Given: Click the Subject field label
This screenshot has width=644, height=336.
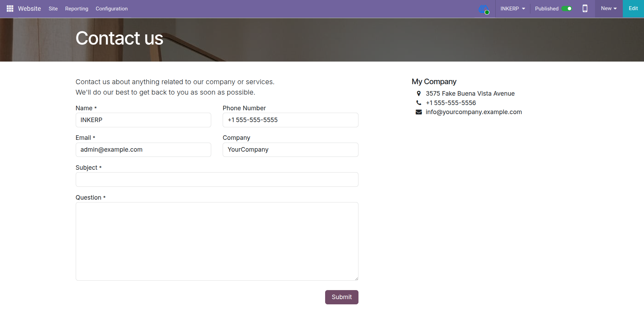Looking at the screenshot, I should click(89, 168).
